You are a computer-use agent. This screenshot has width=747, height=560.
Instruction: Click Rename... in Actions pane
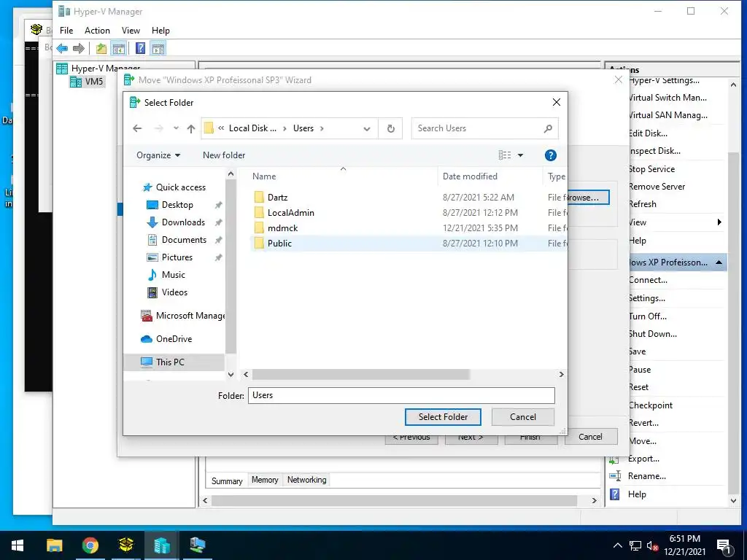click(x=646, y=476)
